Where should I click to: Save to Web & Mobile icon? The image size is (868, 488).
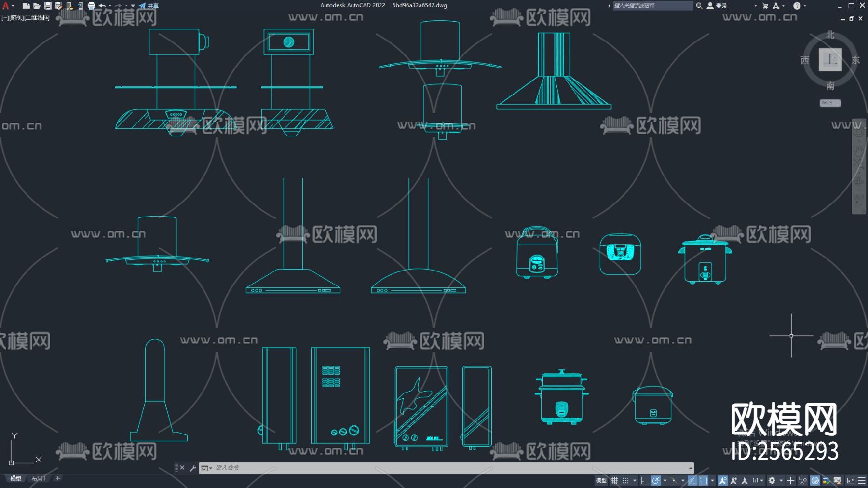pos(81,6)
